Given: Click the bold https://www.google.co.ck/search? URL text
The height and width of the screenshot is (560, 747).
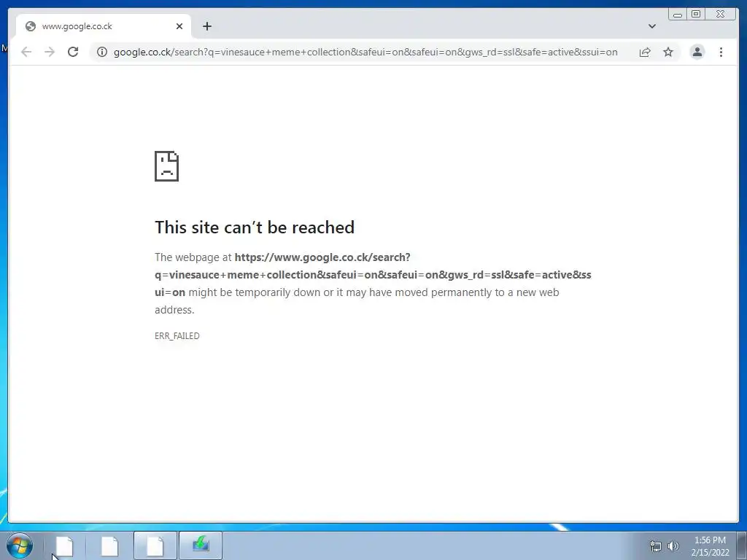Looking at the screenshot, I should (x=322, y=257).
